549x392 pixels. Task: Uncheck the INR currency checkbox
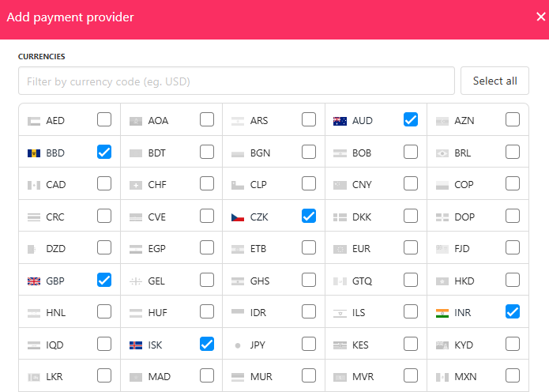(x=513, y=311)
